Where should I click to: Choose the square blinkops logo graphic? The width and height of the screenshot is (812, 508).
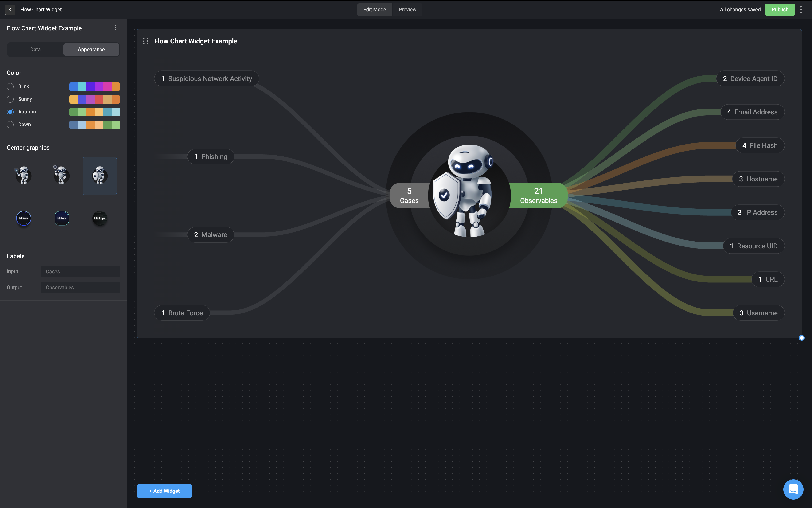(62, 218)
